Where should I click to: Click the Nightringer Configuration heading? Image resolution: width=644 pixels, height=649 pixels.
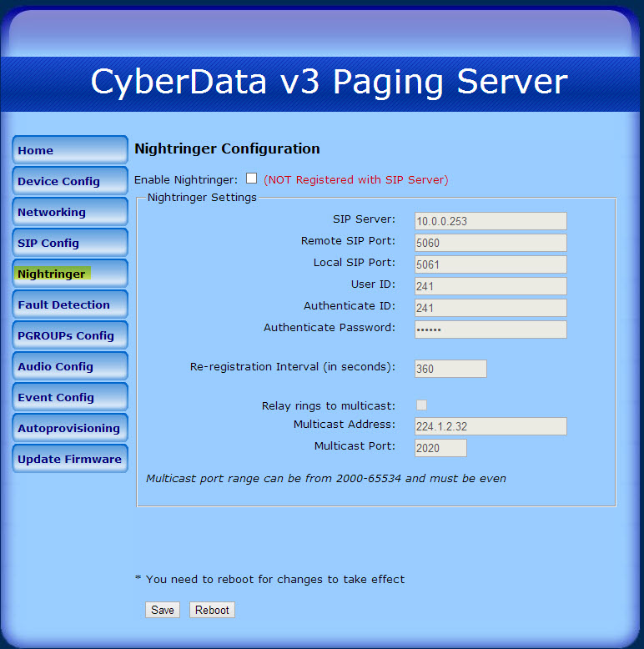point(227,148)
